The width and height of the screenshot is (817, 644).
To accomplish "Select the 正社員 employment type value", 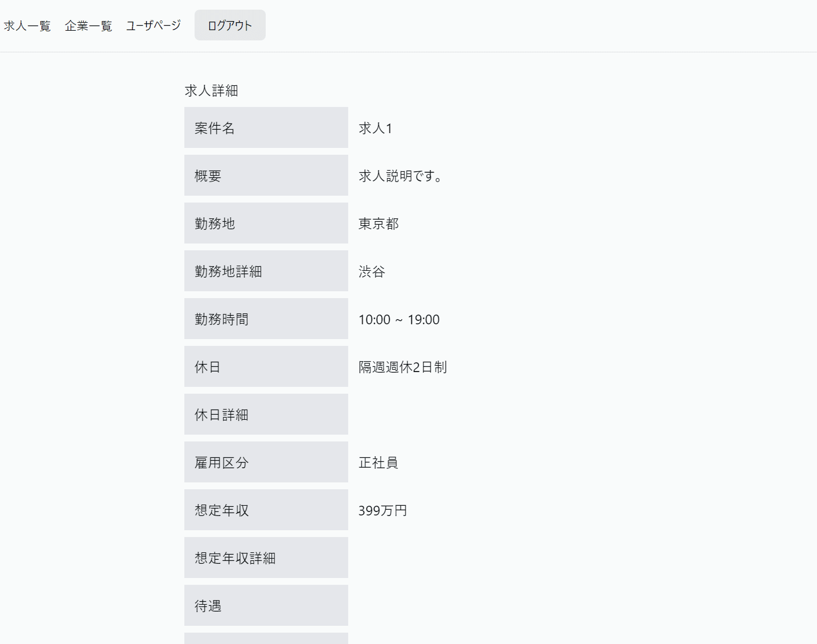I will click(378, 463).
